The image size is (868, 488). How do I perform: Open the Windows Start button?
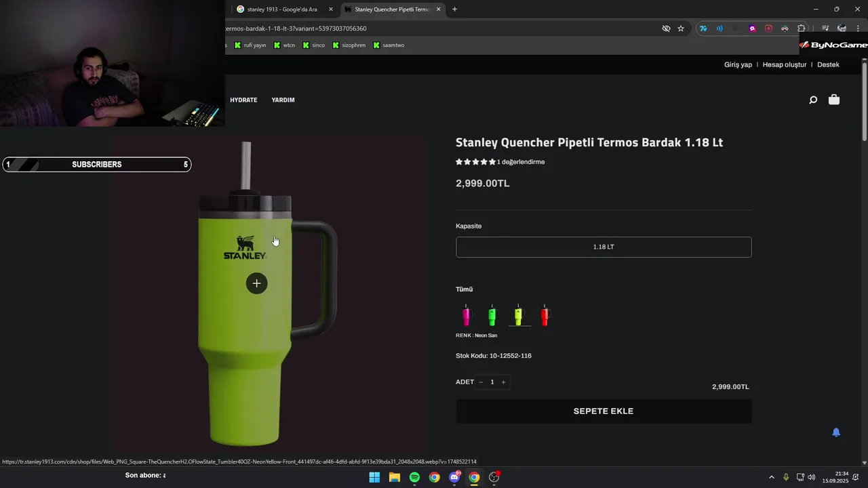374,477
